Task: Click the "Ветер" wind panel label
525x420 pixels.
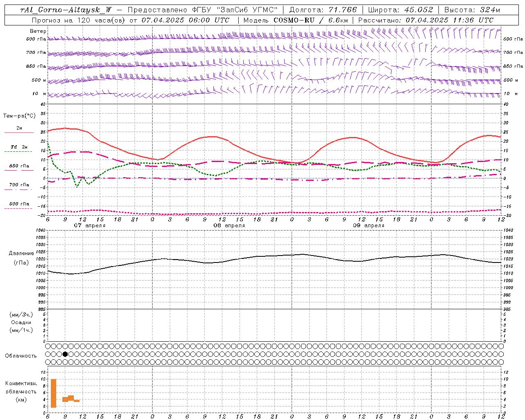Action: [38, 31]
